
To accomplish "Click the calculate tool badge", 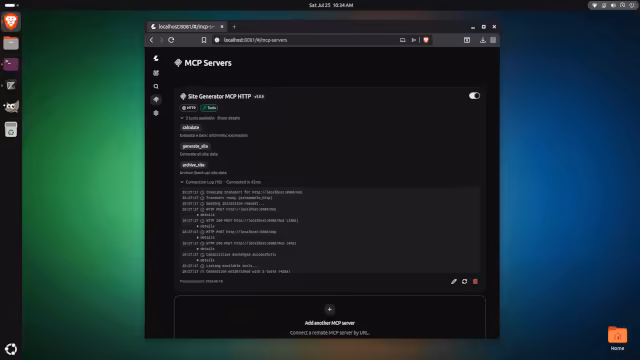I will [191, 127].
